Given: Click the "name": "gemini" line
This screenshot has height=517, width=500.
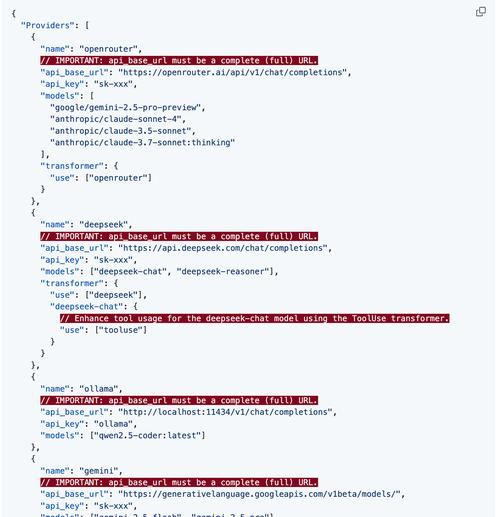Looking at the screenshot, I should pos(82,471).
